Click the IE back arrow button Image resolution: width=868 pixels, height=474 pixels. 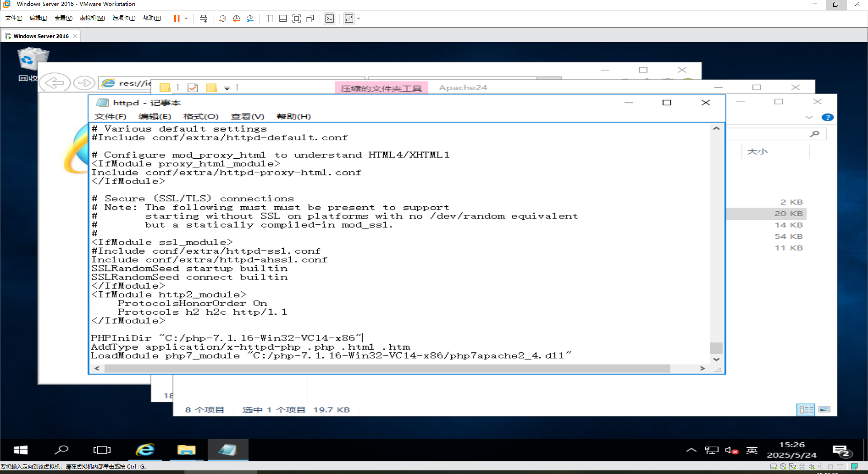point(55,83)
